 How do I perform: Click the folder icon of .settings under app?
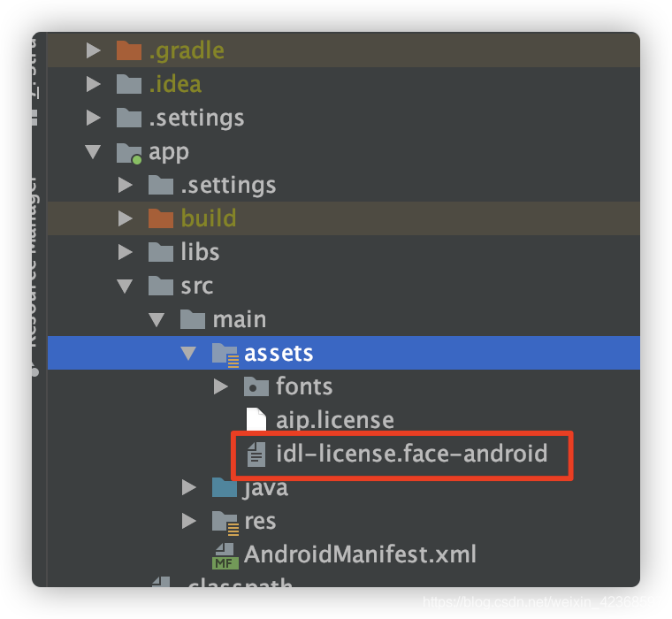161,185
